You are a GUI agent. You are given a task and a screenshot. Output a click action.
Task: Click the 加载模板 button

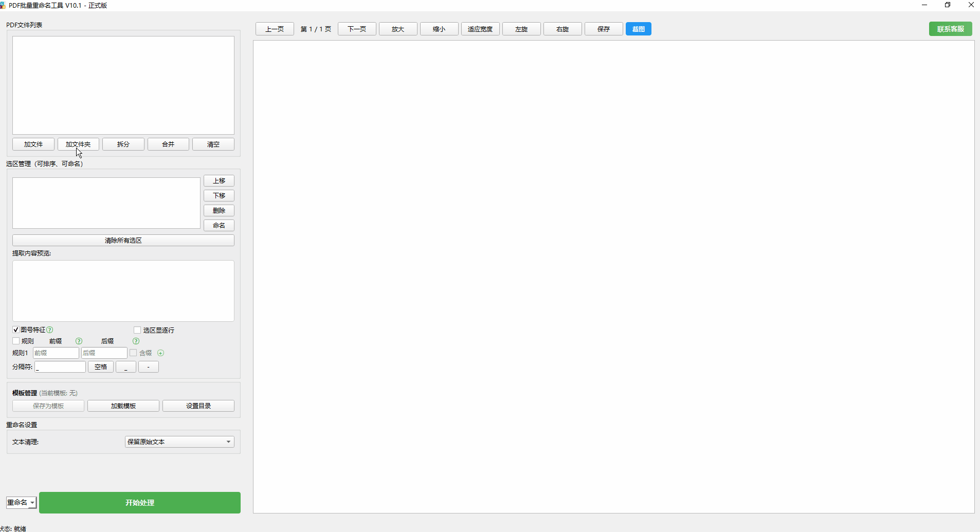(x=123, y=406)
